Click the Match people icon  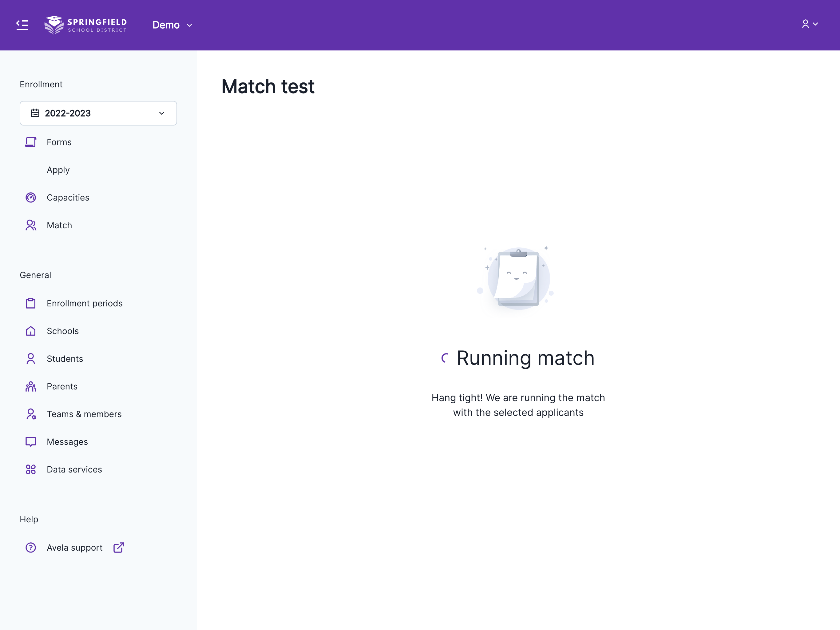click(x=31, y=225)
